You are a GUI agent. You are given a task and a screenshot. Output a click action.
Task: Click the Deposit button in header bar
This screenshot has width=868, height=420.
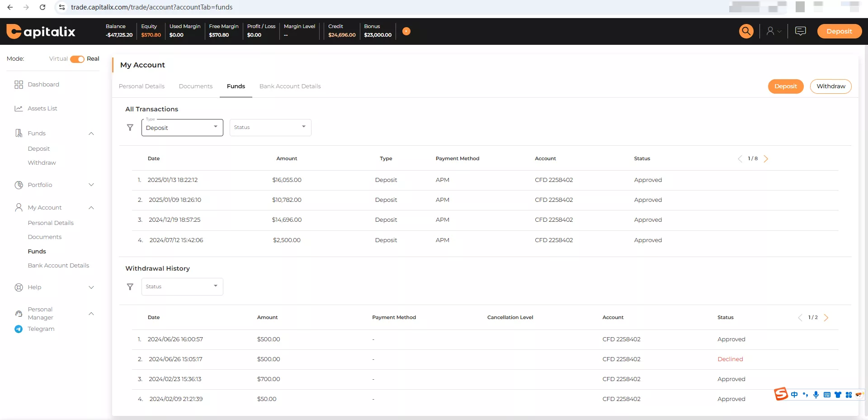click(x=839, y=31)
